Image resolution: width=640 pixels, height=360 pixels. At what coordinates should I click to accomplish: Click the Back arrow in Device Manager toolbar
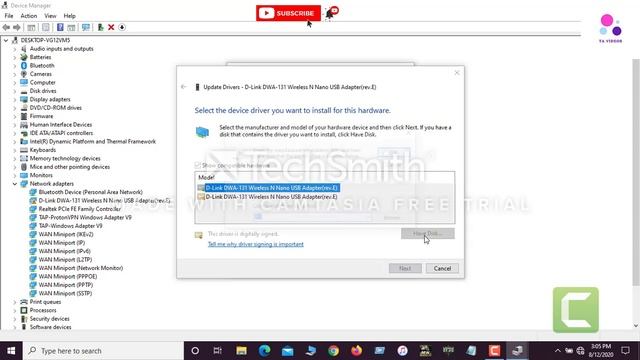(x=6, y=27)
